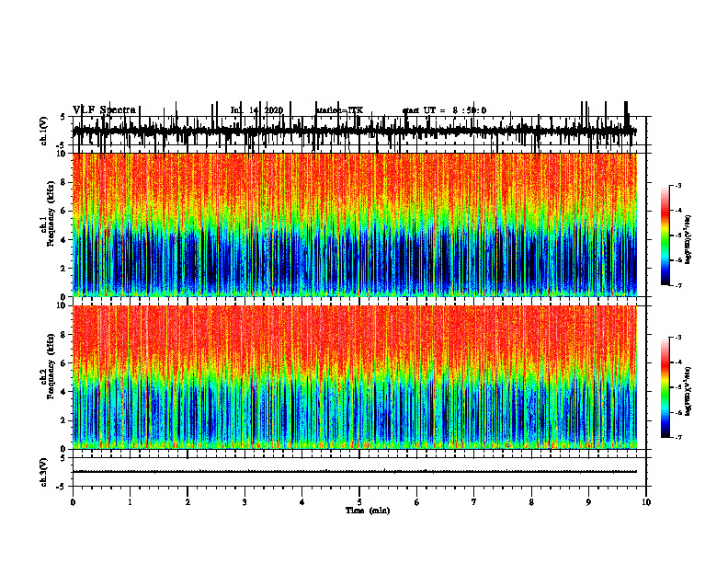Click the "-7" tick on ch.2 colorbar
This screenshot has height=563, width=728.
677,438
